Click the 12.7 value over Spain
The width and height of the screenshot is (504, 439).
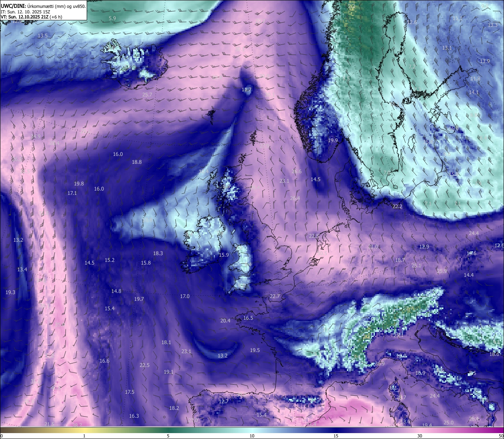click(224, 401)
